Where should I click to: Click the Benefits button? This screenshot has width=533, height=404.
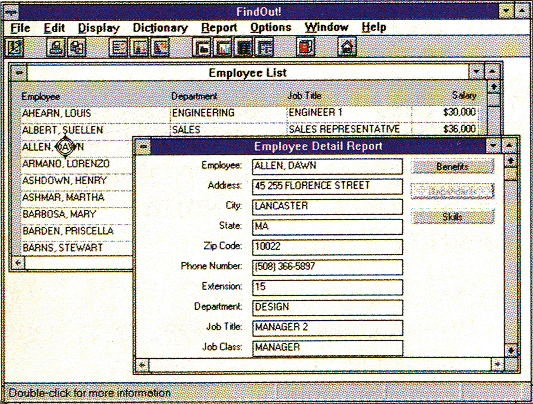452,166
